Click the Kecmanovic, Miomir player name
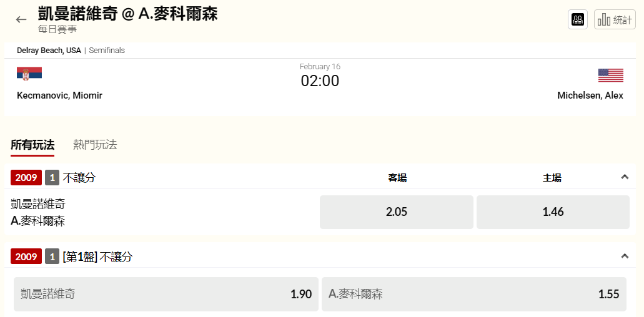Screen dimensions: 644x317 tap(59, 95)
